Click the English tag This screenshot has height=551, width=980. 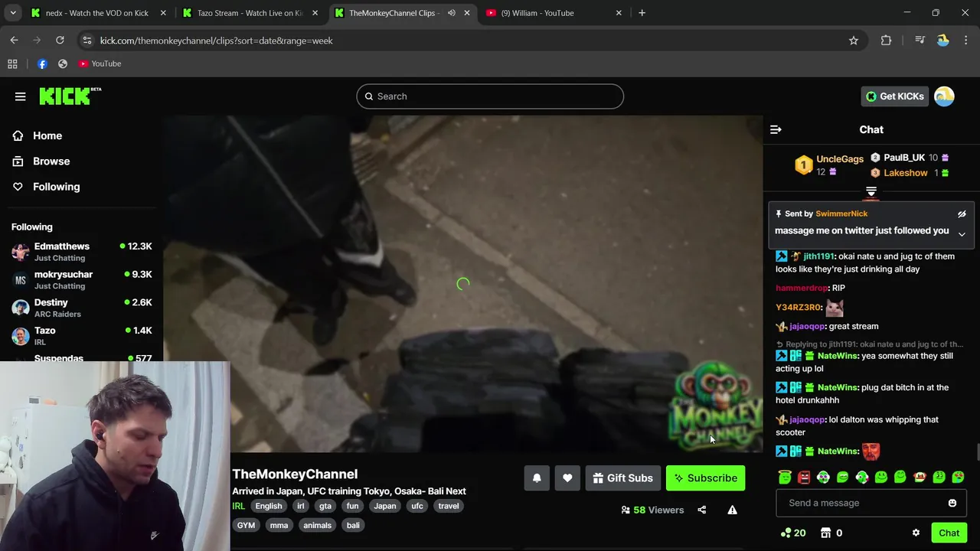click(268, 506)
